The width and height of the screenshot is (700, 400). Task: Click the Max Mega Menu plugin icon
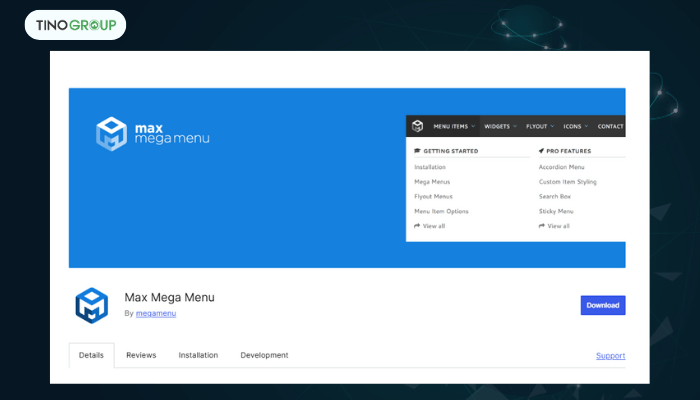91,305
